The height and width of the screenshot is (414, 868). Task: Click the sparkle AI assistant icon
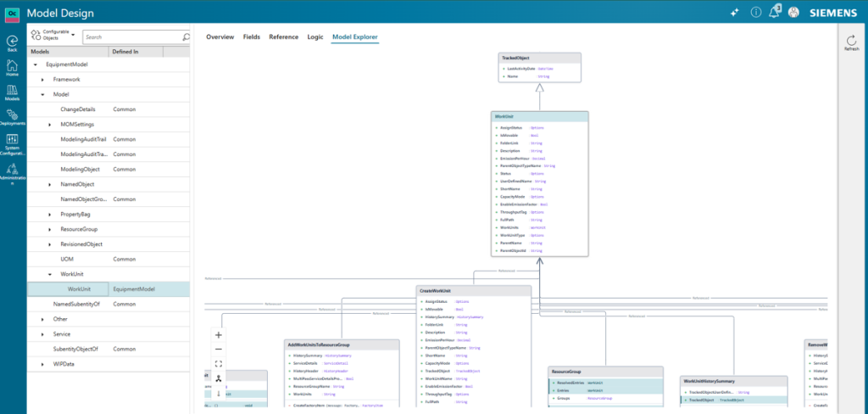(735, 13)
